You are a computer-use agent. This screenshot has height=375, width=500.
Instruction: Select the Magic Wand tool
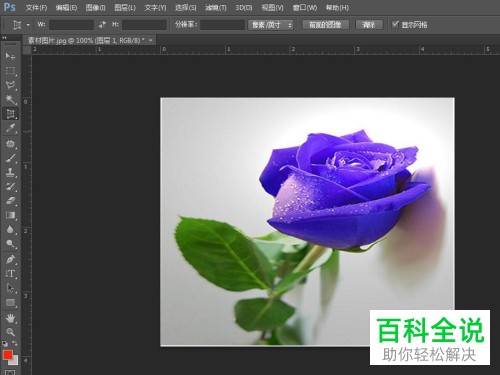click(10, 99)
